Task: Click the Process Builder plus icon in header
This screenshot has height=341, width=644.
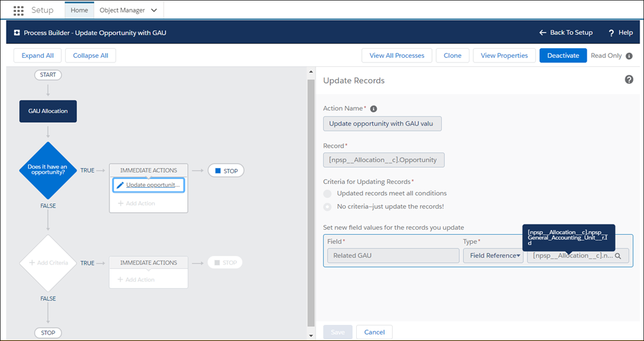Action: pos(17,32)
